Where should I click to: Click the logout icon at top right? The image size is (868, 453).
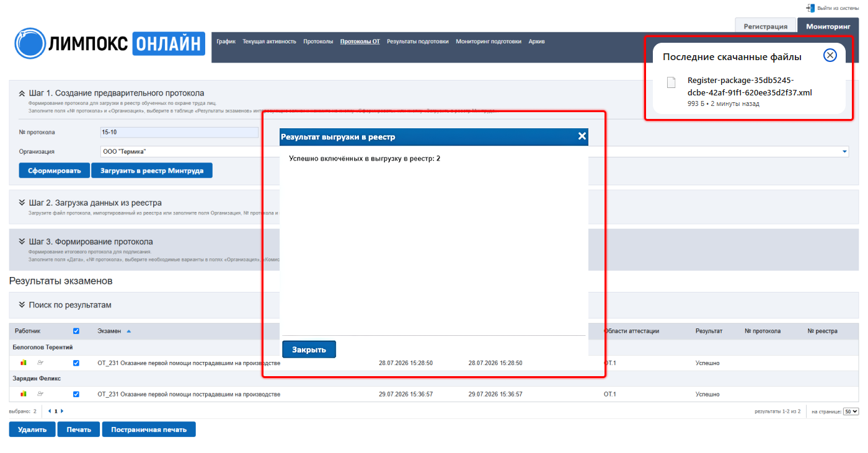click(810, 7)
